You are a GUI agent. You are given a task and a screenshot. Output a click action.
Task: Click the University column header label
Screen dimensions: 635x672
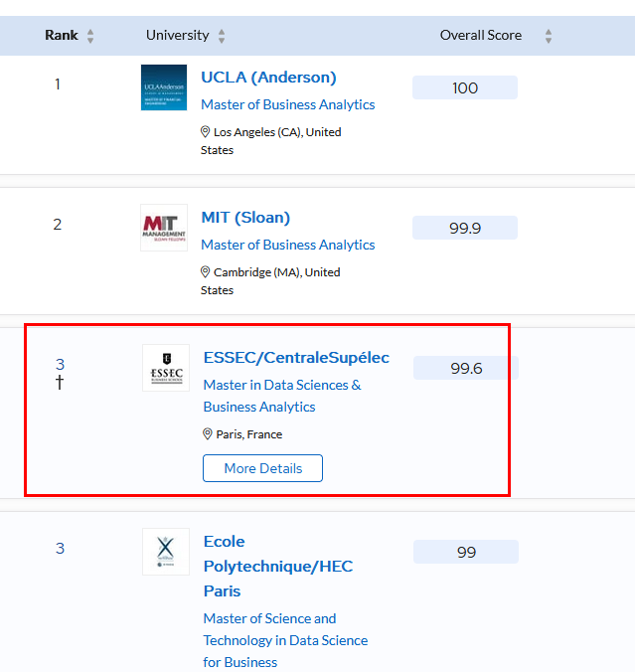(178, 35)
